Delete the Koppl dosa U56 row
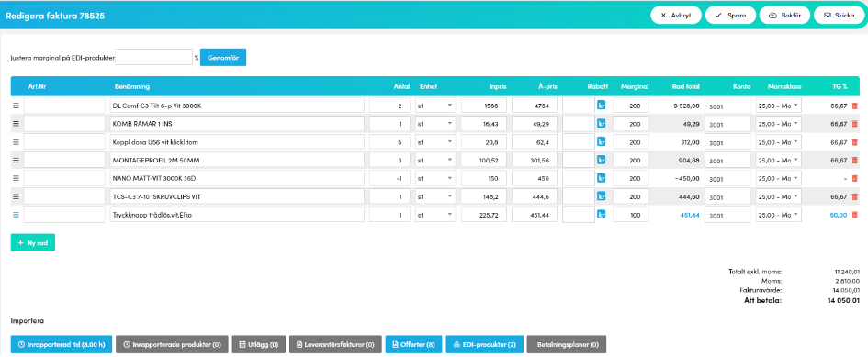This screenshot has height=357, width=868. [855, 141]
